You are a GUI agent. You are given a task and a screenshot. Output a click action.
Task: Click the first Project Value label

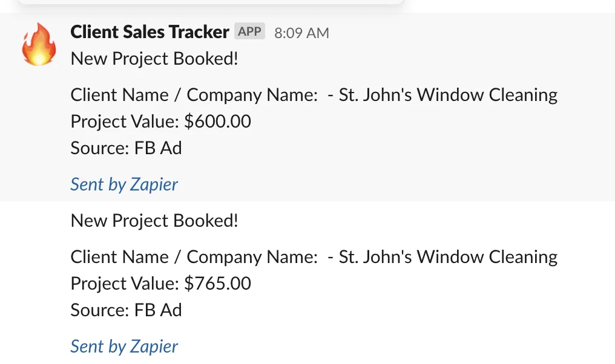coord(125,122)
